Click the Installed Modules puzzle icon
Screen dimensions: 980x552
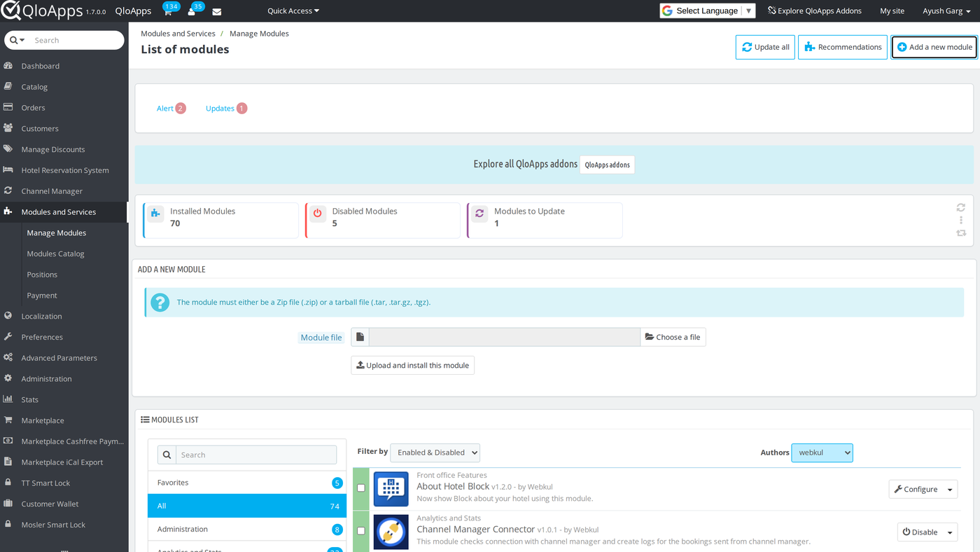[x=155, y=213]
